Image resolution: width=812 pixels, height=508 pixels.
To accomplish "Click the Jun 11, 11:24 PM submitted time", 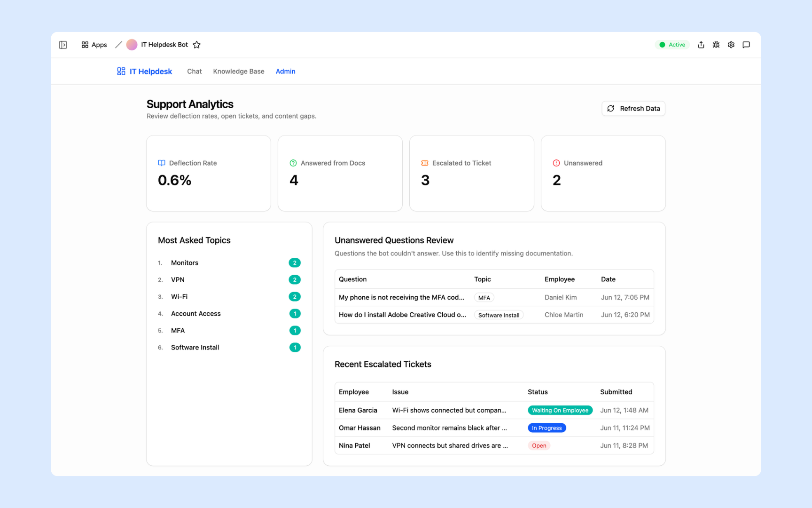I will tap(625, 428).
